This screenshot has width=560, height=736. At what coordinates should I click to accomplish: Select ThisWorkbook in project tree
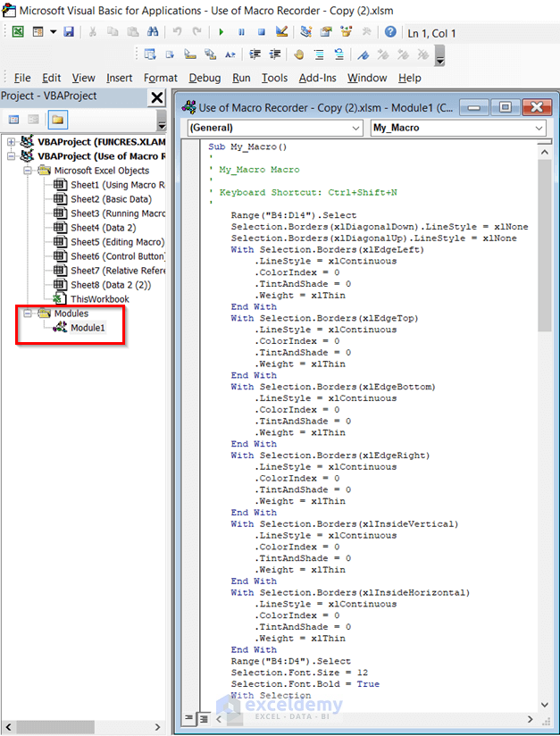point(99,299)
